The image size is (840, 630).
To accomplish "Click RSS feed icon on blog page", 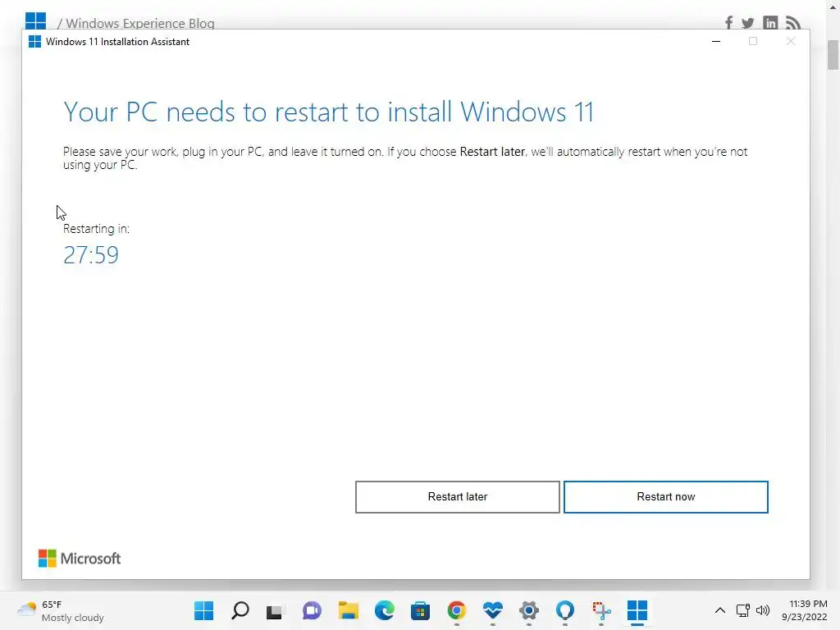I will [793, 23].
